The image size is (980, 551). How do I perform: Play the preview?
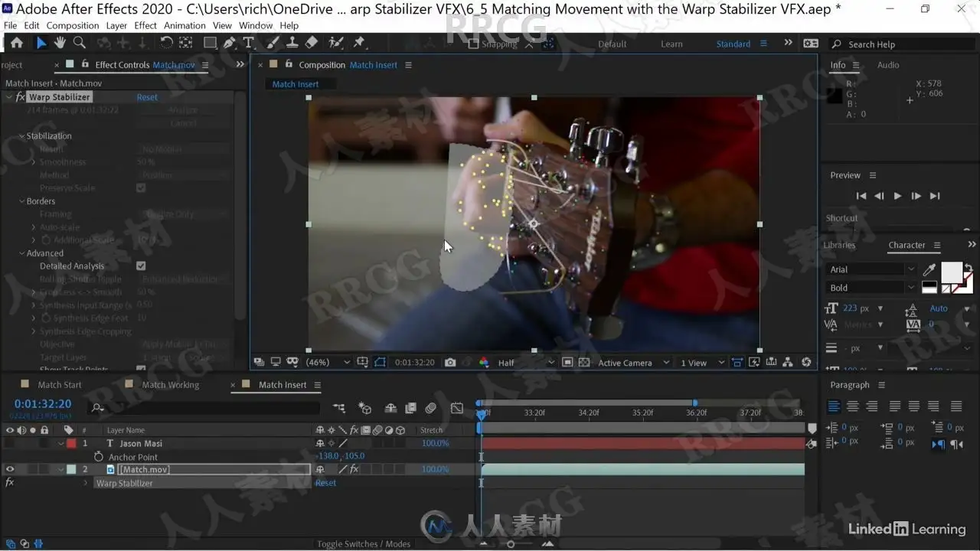pos(897,196)
